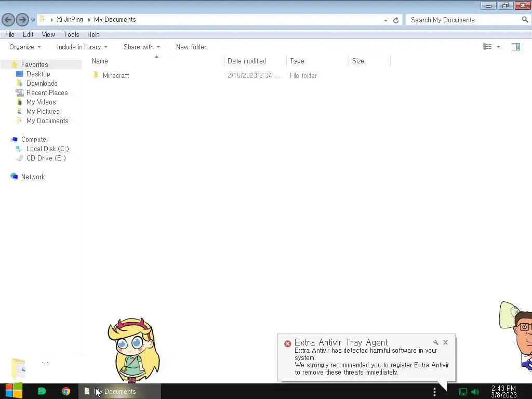Open the Start menu Windows logo

coord(14,391)
